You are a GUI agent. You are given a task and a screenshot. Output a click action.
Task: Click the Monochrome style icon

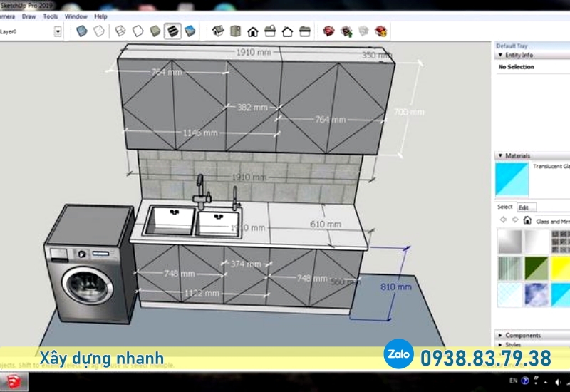190,31
